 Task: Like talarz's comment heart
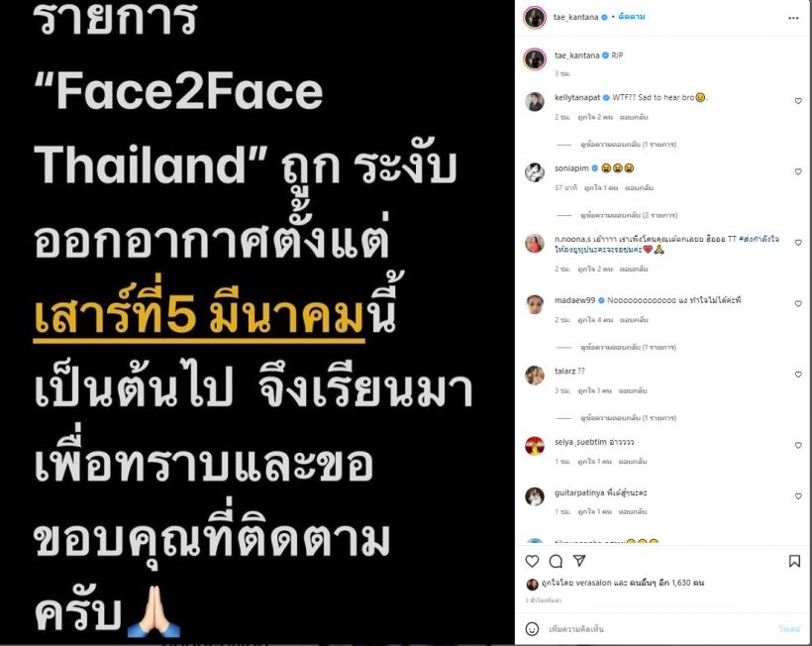click(798, 375)
